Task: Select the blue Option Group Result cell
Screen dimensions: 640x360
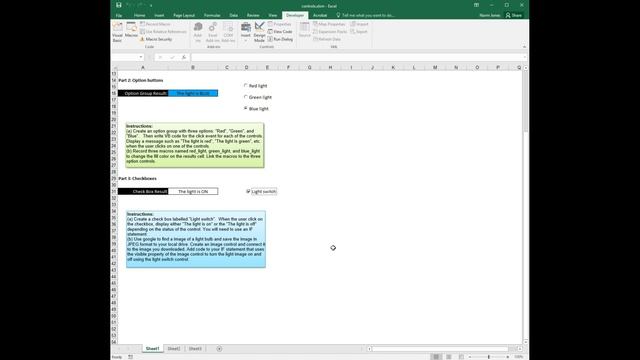Action: pyautogui.click(x=193, y=93)
